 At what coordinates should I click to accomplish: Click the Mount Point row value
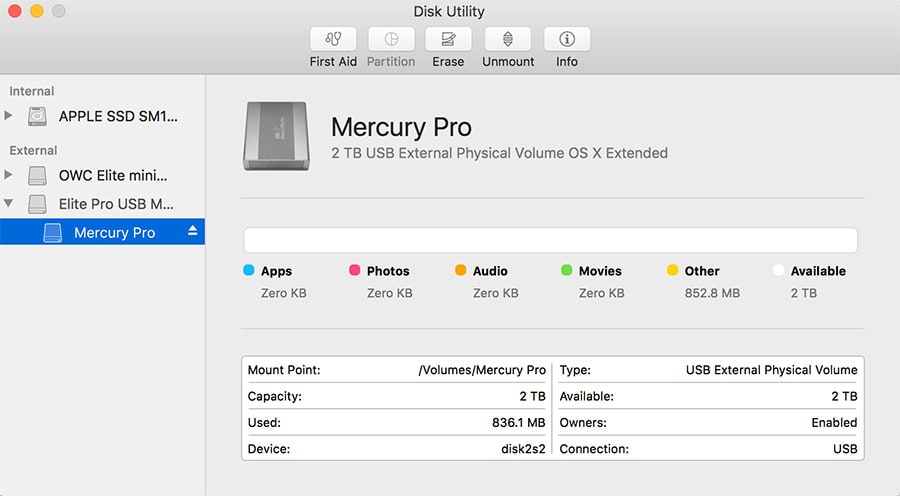(x=482, y=370)
